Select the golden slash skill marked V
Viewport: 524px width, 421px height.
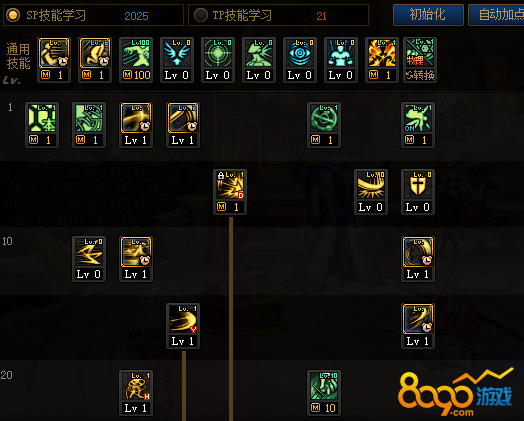click(183, 319)
